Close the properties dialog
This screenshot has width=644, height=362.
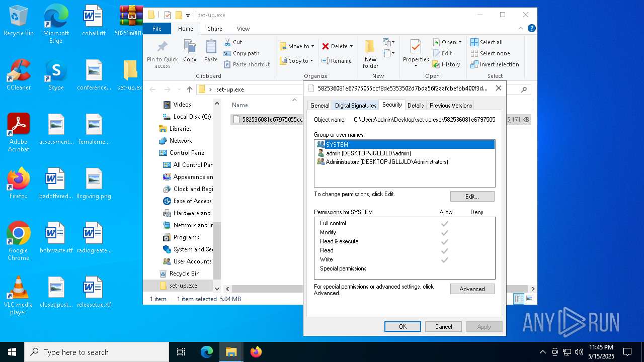pyautogui.click(x=499, y=88)
